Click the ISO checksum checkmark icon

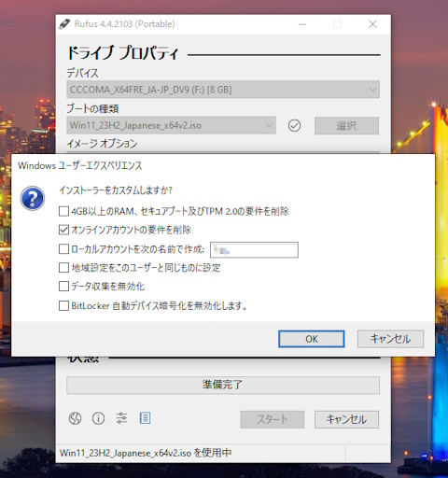(294, 126)
